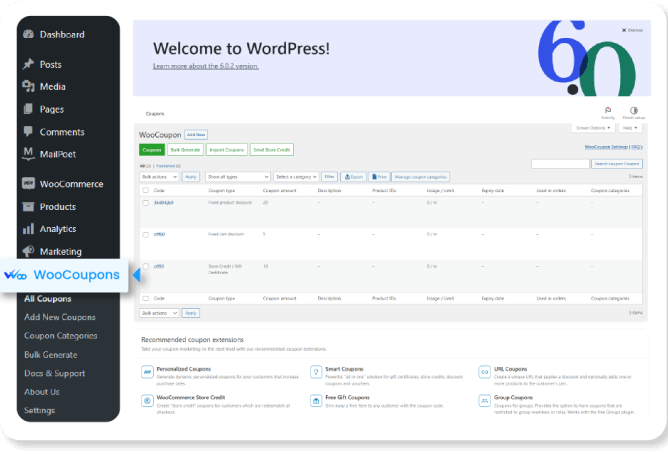
Task: Click the WooCoupons logo icon
Action: click(15, 275)
